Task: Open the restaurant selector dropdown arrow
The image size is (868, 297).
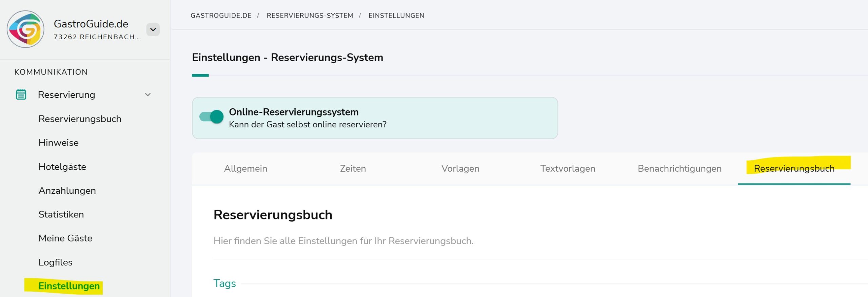Action: pyautogui.click(x=153, y=29)
